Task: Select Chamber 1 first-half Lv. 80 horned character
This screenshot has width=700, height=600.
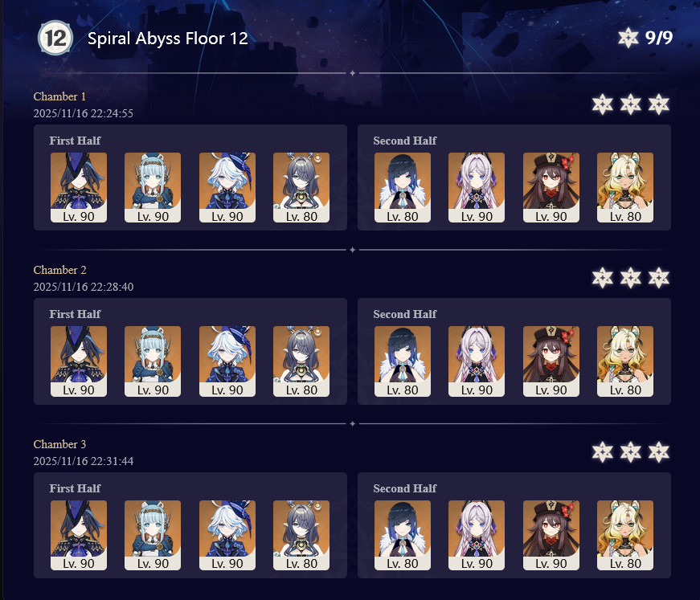Action: click(x=301, y=187)
